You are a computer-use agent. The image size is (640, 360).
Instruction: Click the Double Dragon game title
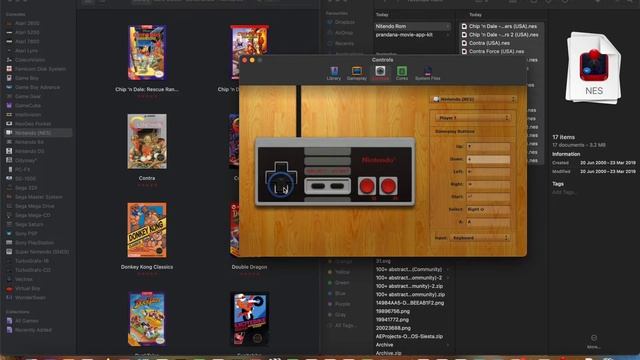(x=249, y=267)
